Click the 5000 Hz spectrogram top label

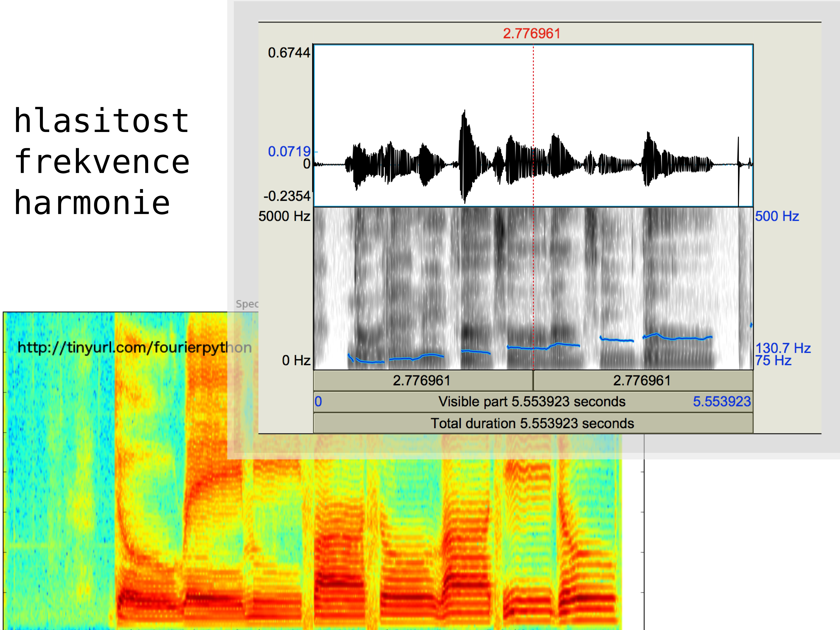284,216
